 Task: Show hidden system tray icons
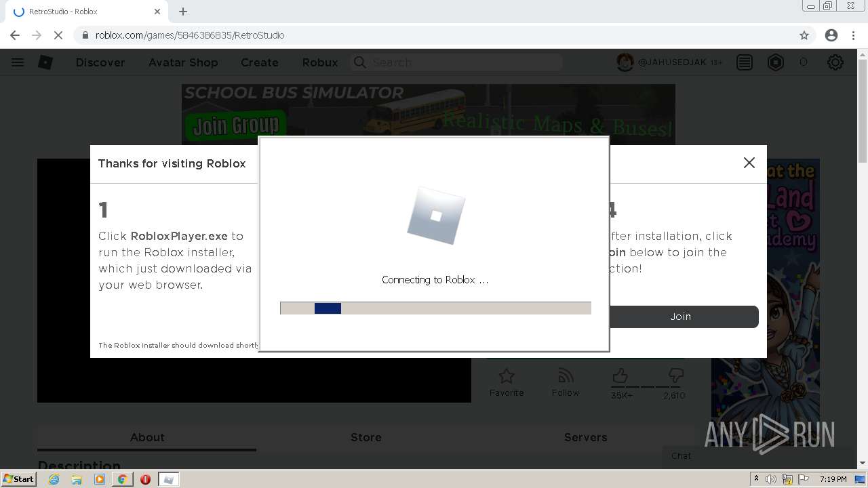point(756,479)
